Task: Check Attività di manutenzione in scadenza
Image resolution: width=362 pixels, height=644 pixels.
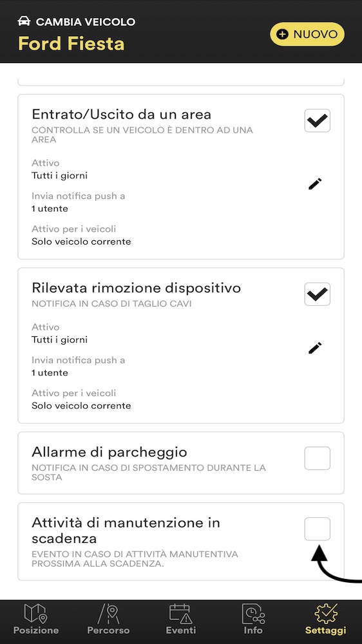Action: point(317,529)
